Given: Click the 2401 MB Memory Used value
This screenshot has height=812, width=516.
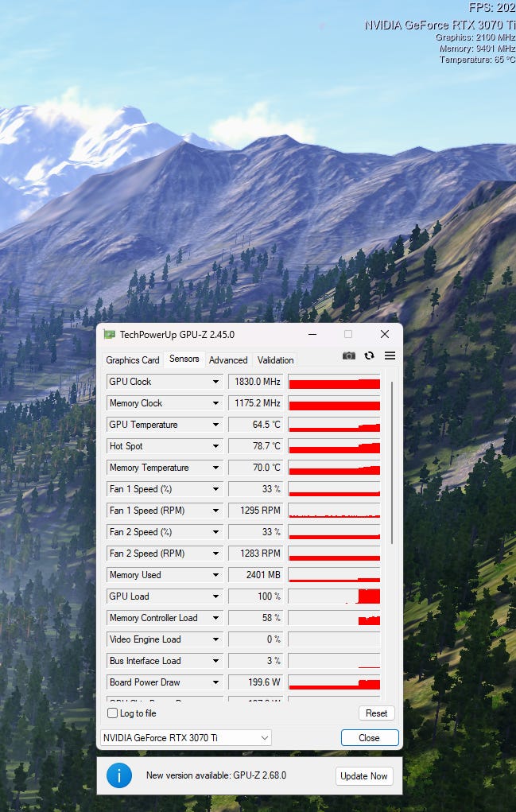Looking at the screenshot, I should (x=256, y=575).
